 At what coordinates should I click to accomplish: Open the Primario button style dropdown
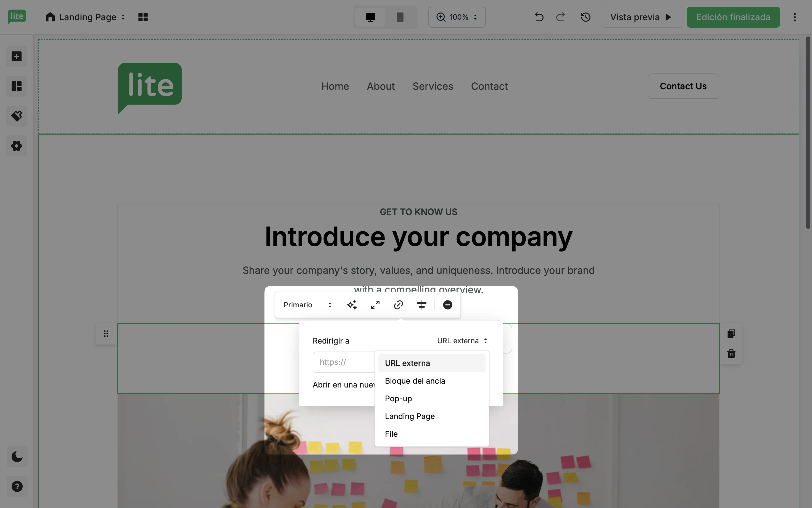coord(307,305)
